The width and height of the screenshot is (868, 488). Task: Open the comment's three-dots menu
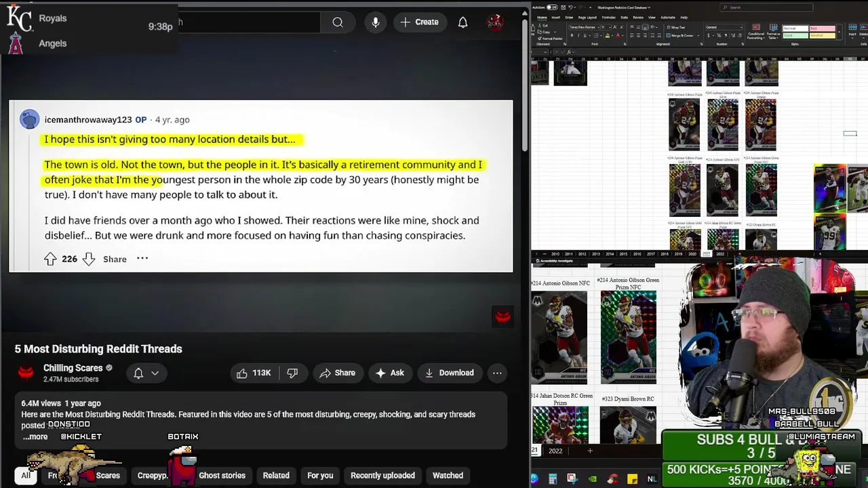coord(142,259)
